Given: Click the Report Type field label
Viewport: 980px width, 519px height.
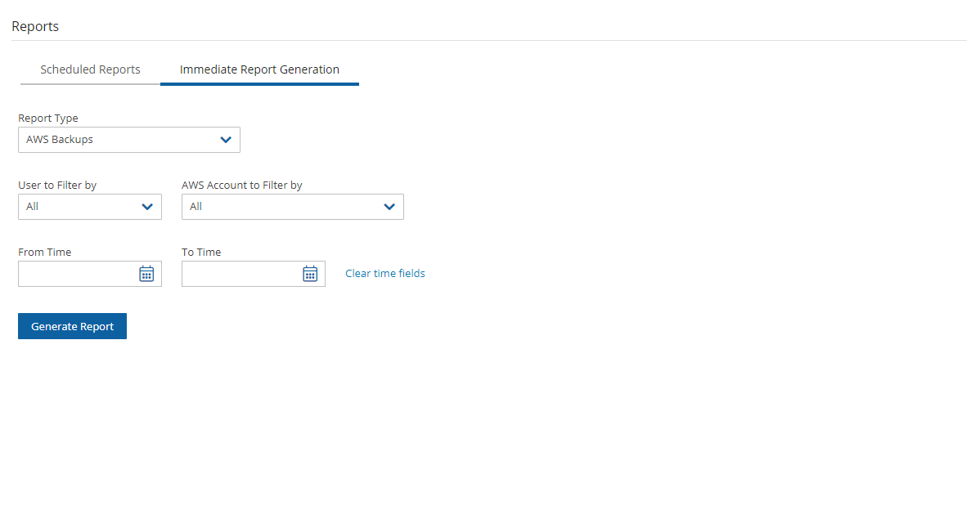Looking at the screenshot, I should (48, 119).
